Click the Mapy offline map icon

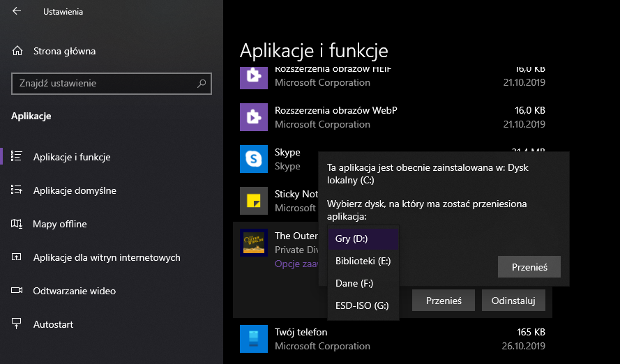coord(16,224)
